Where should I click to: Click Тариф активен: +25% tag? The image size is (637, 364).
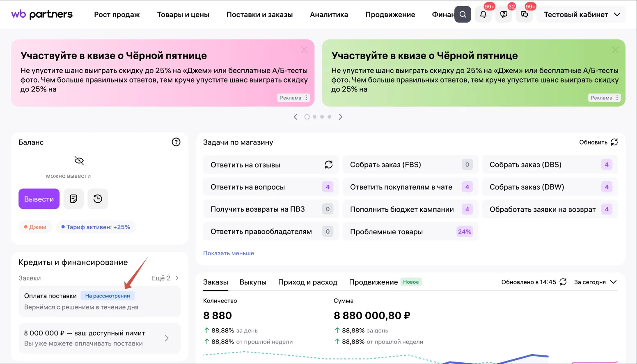[96, 227]
